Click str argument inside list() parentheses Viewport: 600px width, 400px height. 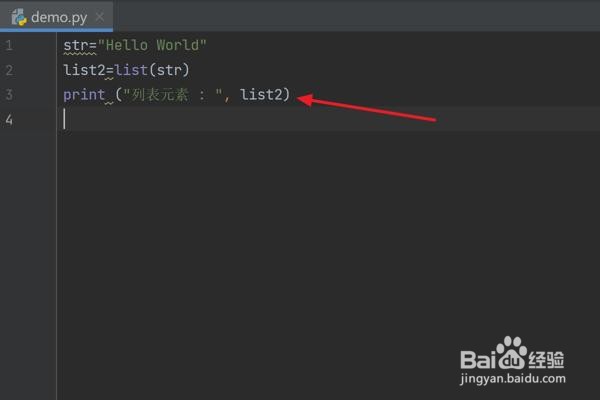169,70
